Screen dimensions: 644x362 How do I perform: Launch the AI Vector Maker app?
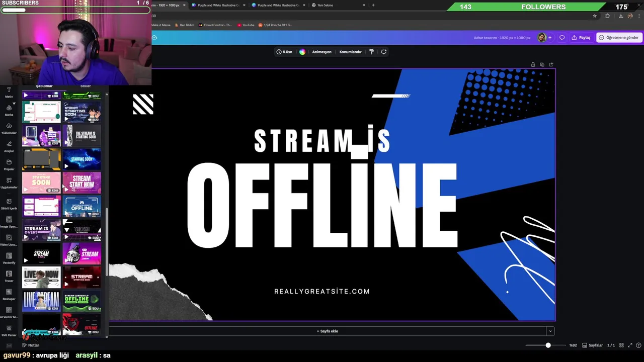pyautogui.click(x=9, y=313)
